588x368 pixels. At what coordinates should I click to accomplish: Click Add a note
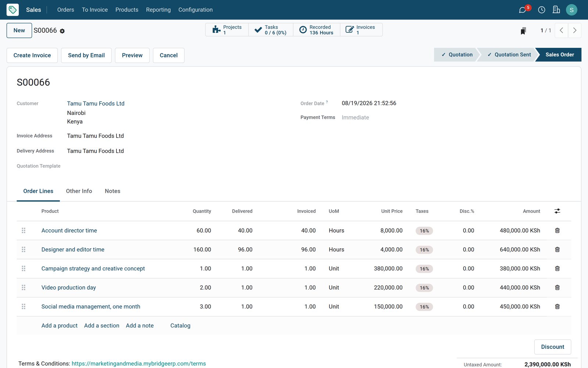click(x=140, y=326)
